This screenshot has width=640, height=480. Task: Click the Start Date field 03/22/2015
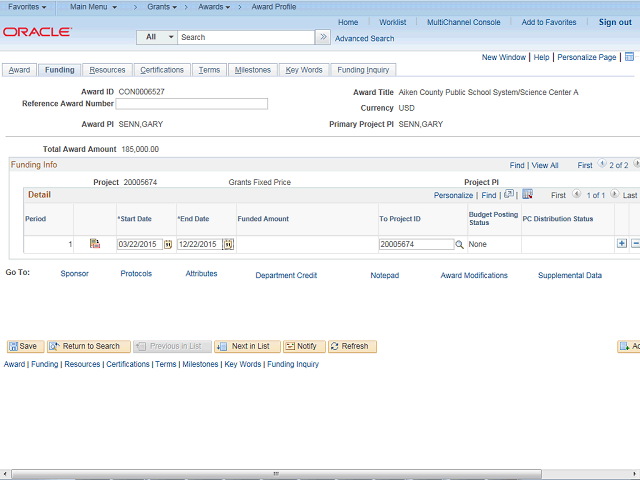tap(140, 244)
